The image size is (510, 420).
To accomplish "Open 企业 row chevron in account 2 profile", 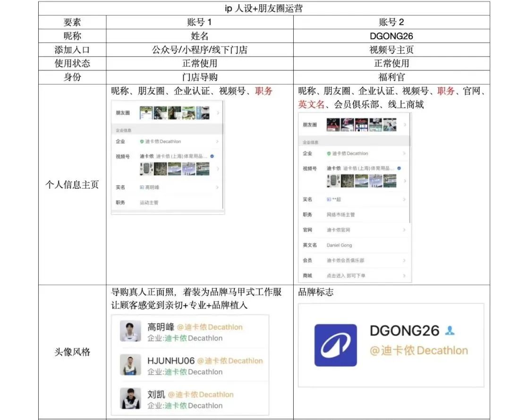I will pyautogui.click(x=404, y=153).
